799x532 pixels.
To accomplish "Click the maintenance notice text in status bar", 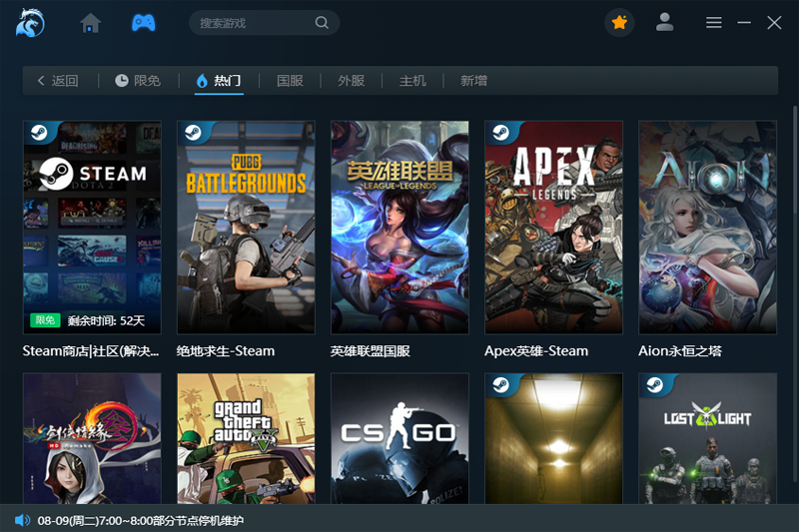I will tap(140, 520).
